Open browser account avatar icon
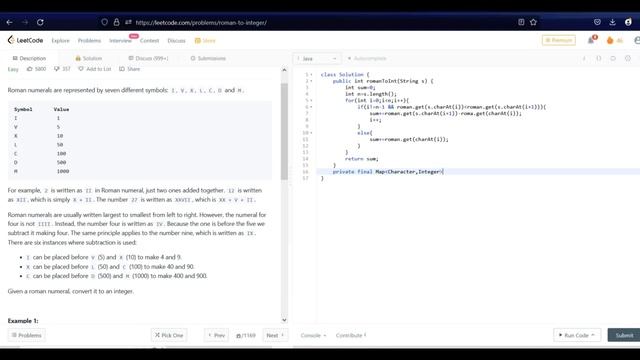This screenshot has width=640, height=360. coord(628,22)
